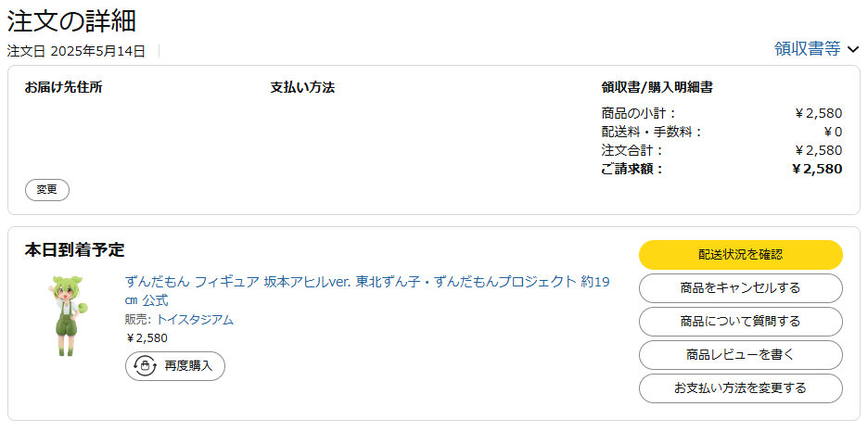Click the 領収書/購入明細書 section heading
The width and height of the screenshot is (868, 432).
point(657,87)
